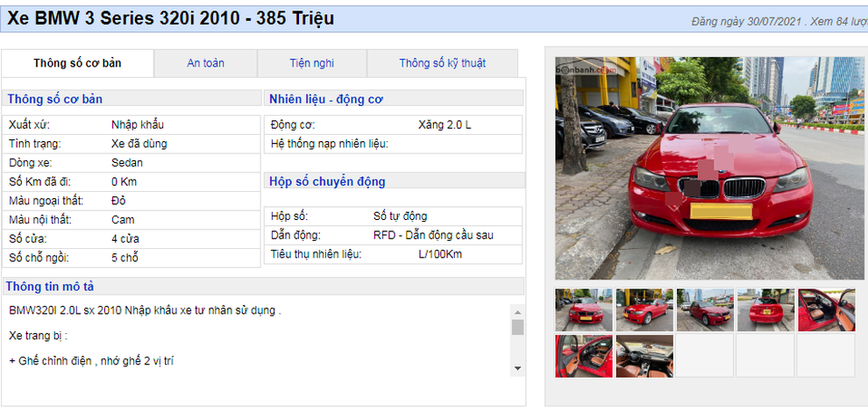Image resolution: width=868 pixels, height=411 pixels.
Task: Select the fourth thumbnail showing car rear
Action: pos(765,309)
